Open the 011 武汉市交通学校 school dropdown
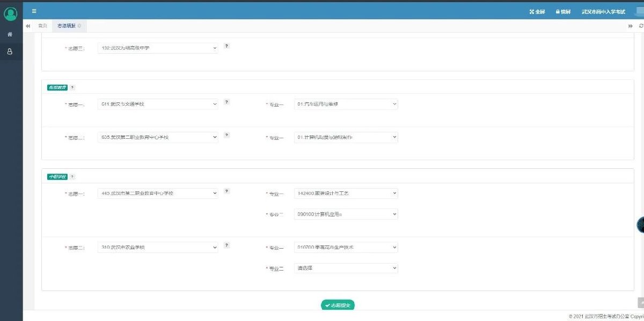This screenshot has width=644, height=321. click(x=158, y=104)
